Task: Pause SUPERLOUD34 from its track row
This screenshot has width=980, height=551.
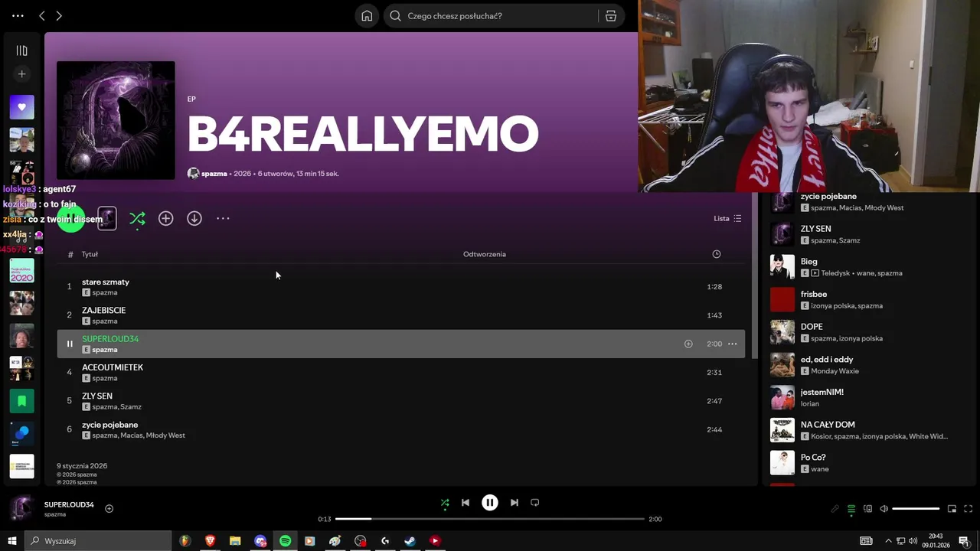Action: click(x=69, y=344)
